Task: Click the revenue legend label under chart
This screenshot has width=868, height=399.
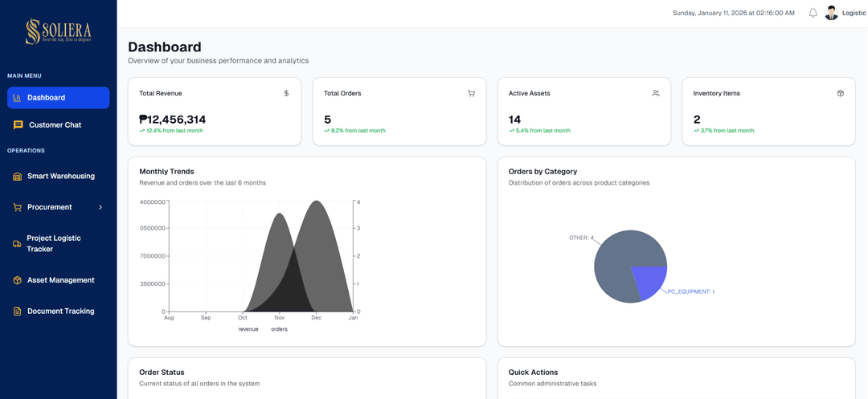Action: click(x=248, y=329)
